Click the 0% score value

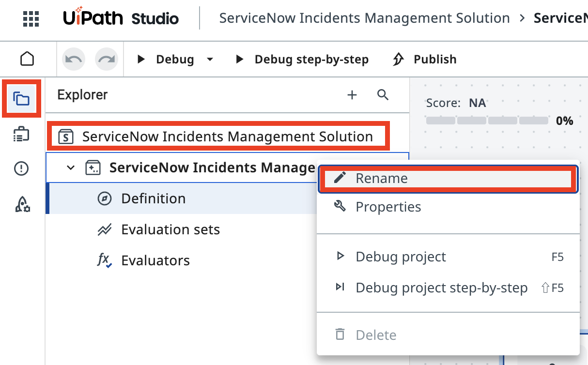point(565,121)
